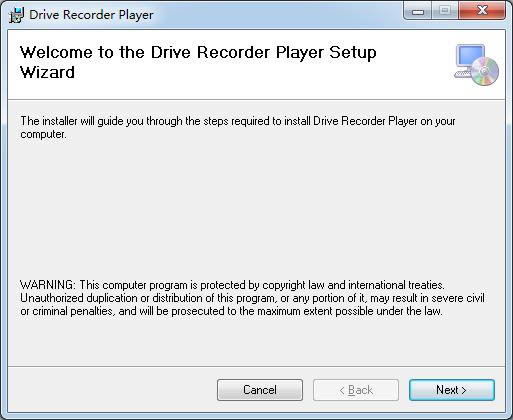Click the Welcome heading text
Viewport: 513px width, 420px height.
[x=198, y=62]
